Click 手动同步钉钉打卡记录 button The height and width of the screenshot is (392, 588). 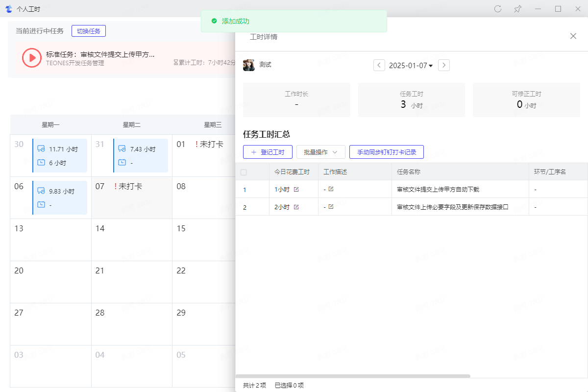coord(387,152)
